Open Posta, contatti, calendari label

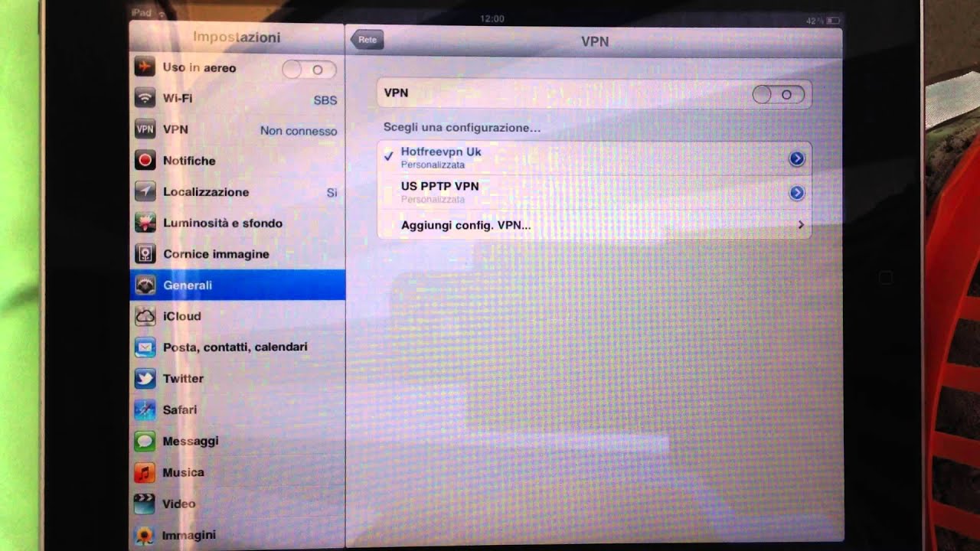pos(235,347)
